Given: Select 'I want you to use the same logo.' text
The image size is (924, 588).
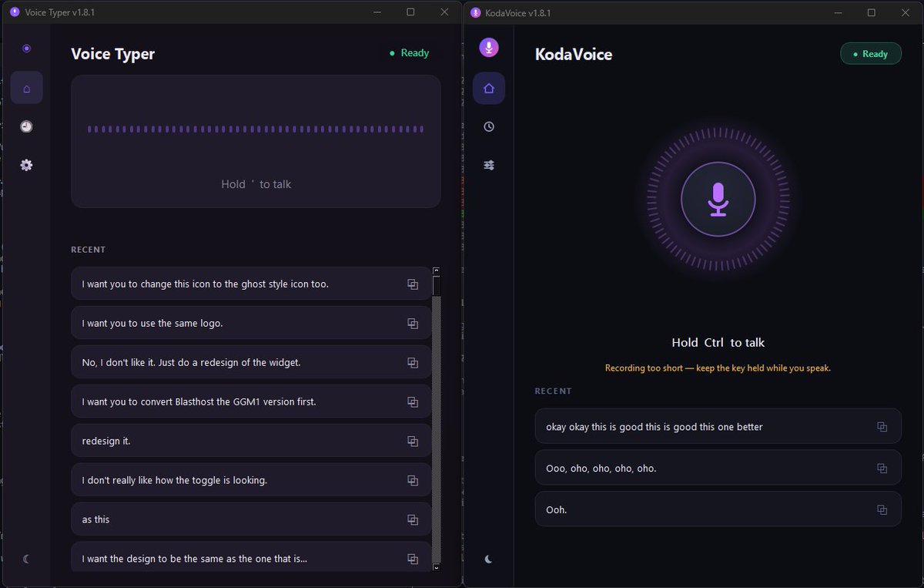Looking at the screenshot, I should coord(152,324).
